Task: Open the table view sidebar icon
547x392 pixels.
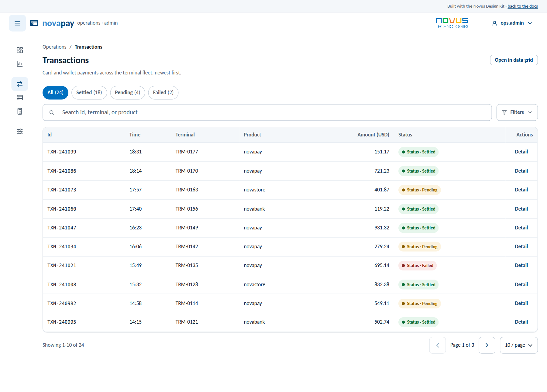Action: point(20,98)
